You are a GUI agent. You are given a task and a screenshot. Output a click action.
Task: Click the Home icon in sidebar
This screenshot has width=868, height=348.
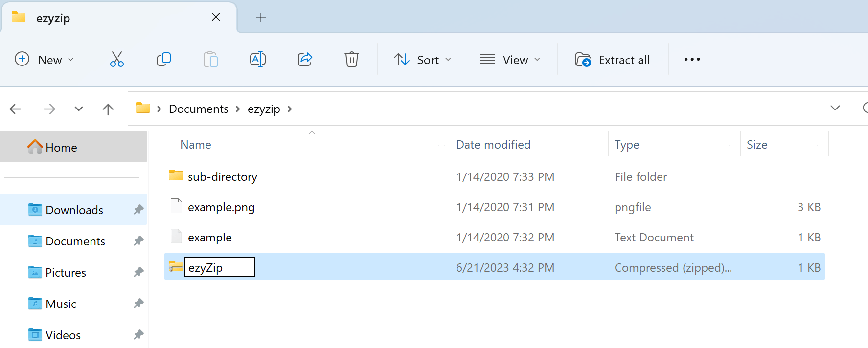[35, 147]
